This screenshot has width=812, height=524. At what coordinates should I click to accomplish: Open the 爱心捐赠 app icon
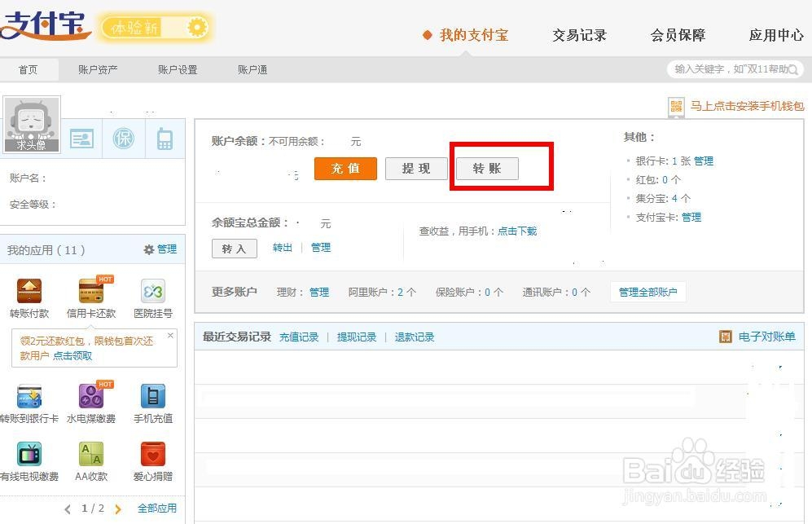coord(153,455)
